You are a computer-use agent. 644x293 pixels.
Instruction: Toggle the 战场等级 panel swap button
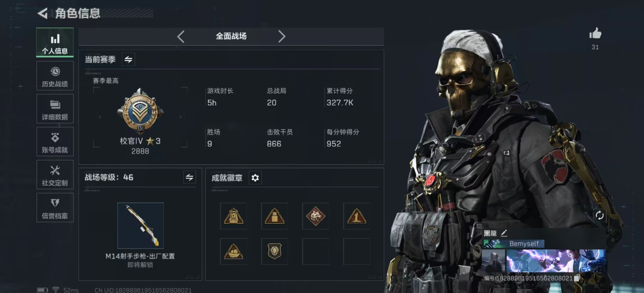(189, 177)
